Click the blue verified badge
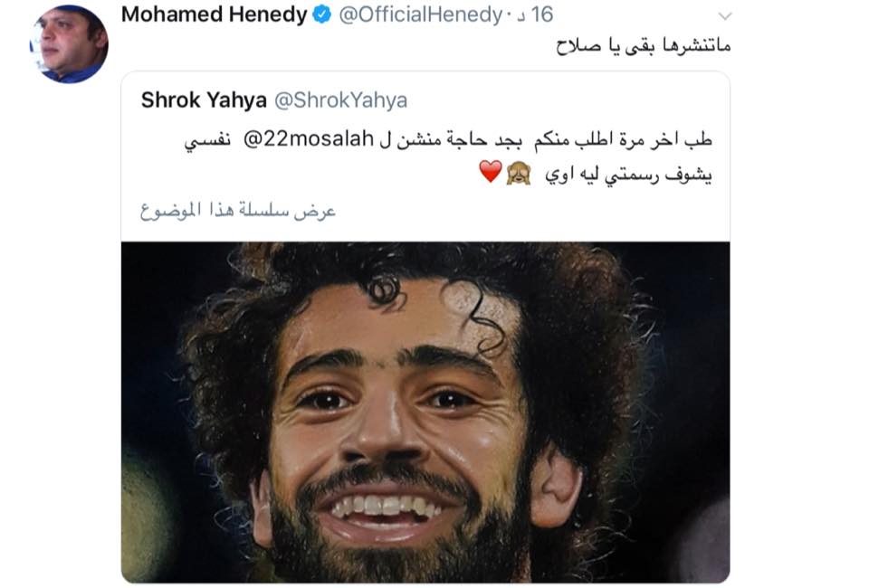 coord(322,15)
